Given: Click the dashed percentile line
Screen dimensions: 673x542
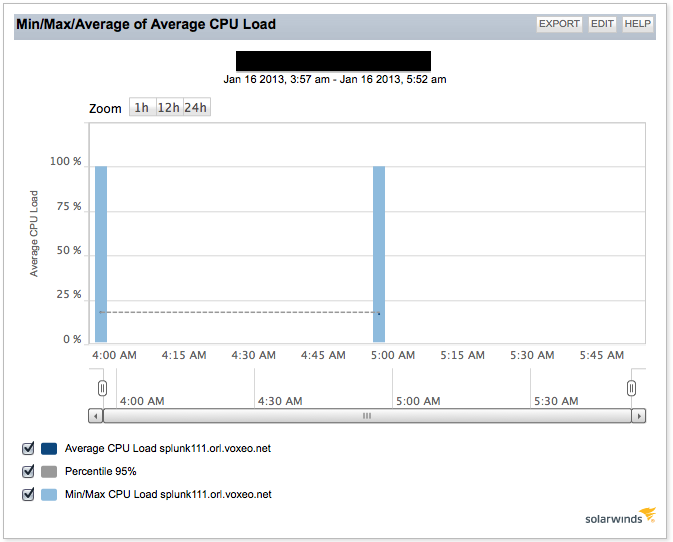Looking at the screenshot, I should [x=239, y=312].
